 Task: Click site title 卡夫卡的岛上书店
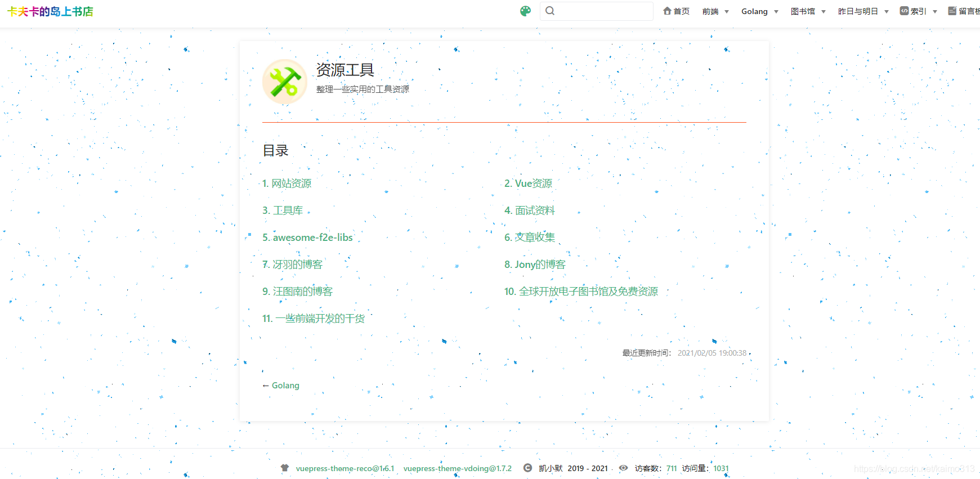[x=50, y=11]
